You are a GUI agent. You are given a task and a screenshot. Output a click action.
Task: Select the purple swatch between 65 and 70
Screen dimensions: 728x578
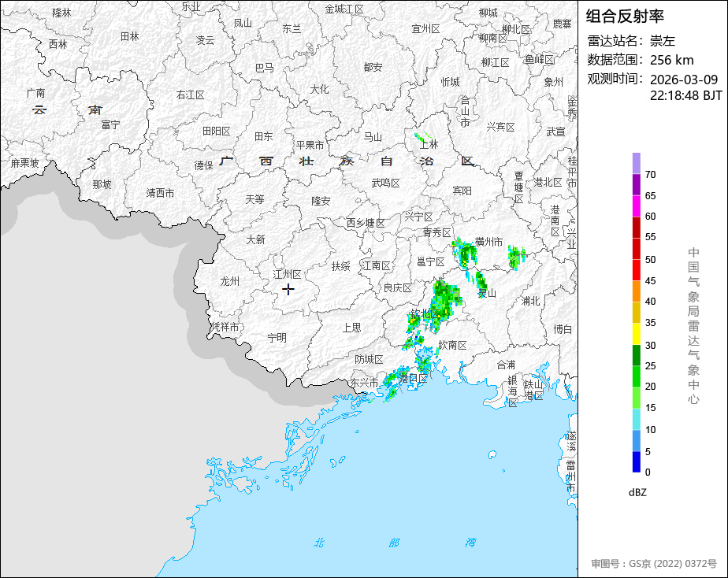(x=636, y=184)
